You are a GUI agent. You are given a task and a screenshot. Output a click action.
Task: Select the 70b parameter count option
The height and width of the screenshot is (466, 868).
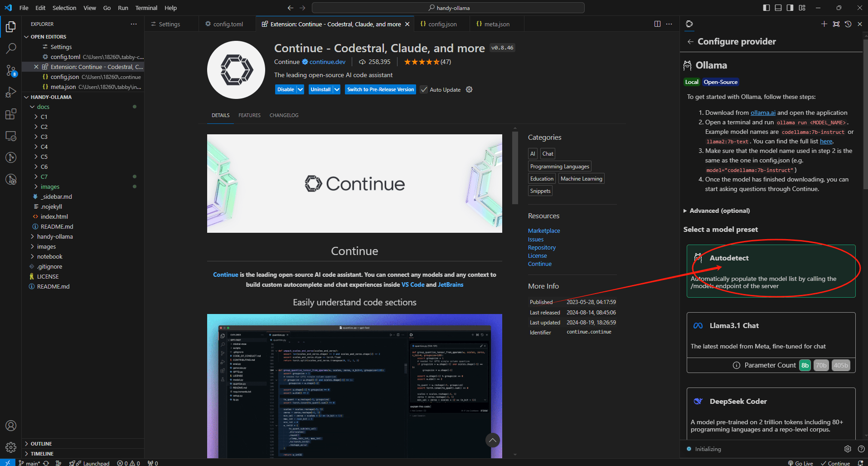point(821,365)
